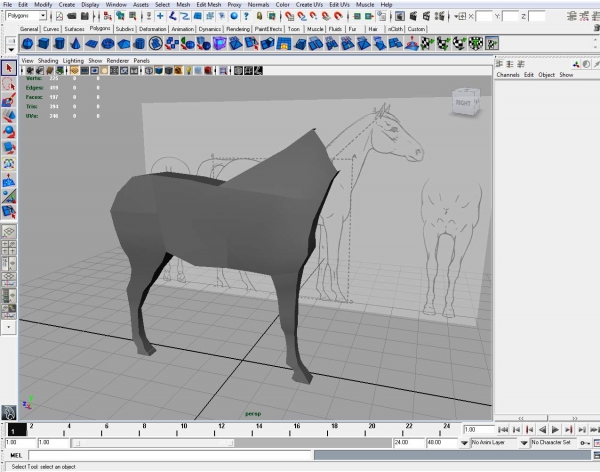Choose the Move tool in toolbox
Image resolution: width=600 pixels, height=472 pixels.
point(9,116)
